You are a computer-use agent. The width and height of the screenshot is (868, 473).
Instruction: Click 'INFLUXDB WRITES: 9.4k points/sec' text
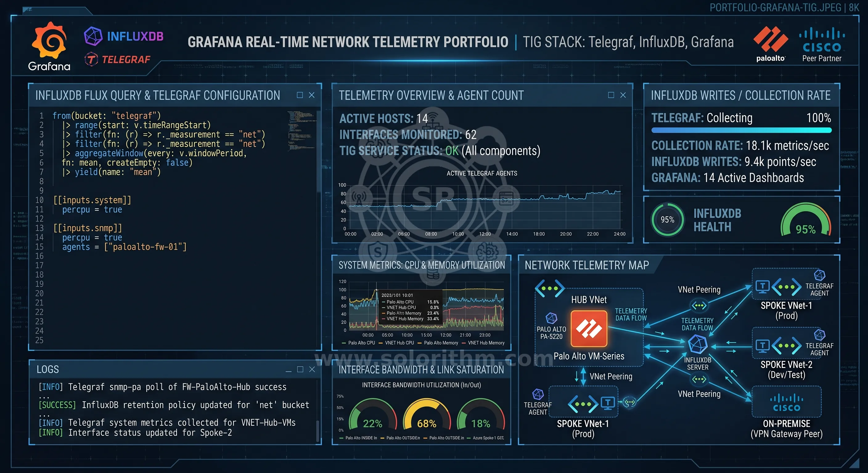pos(734,162)
